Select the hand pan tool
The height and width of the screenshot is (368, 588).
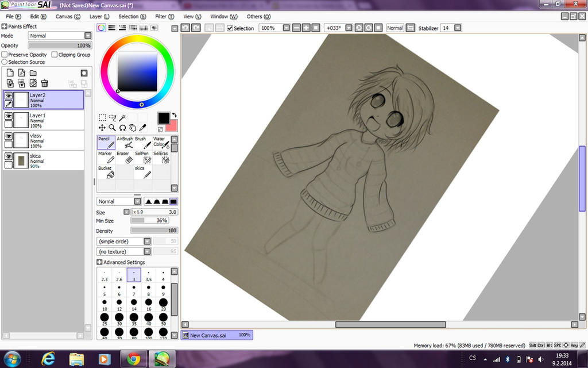point(133,128)
